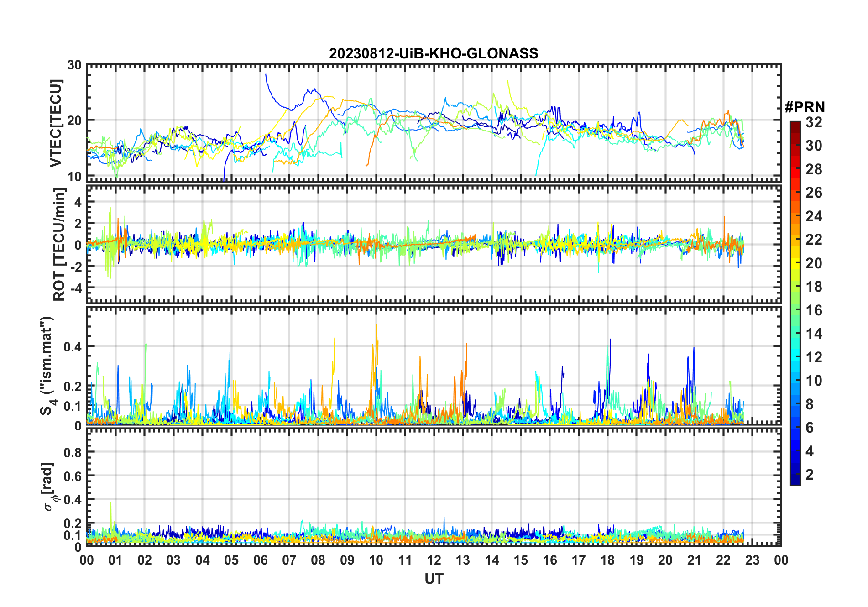Click the plot title 20230812-UiB-KHO-GLONASS
The width and height of the screenshot is (868, 607).
(434, 54)
